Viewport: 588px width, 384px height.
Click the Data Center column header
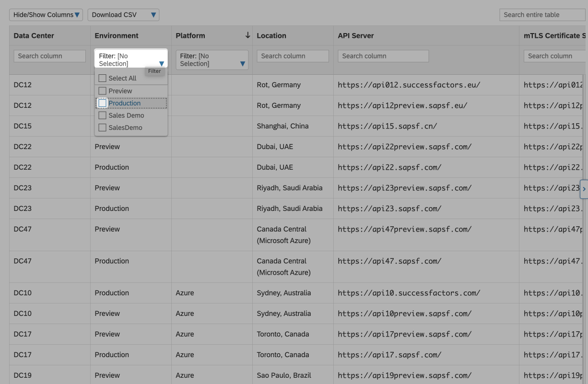[34, 35]
